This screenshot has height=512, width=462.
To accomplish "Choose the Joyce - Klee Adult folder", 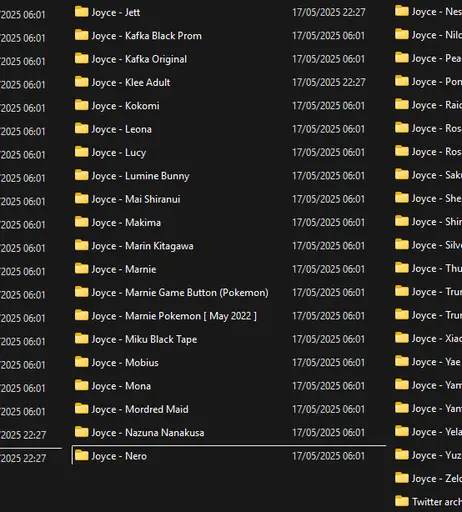I will 131,82.
